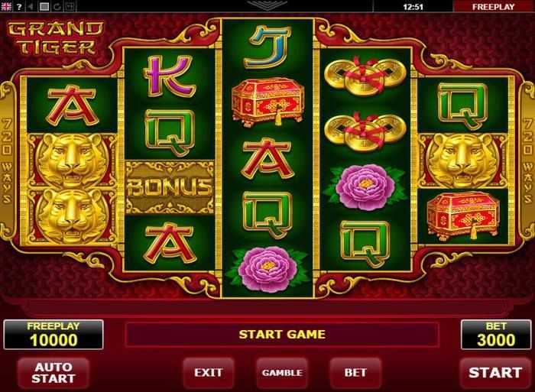535x392 pixels.
Task: Change wager with the BET button
Action: (x=355, y=373)
